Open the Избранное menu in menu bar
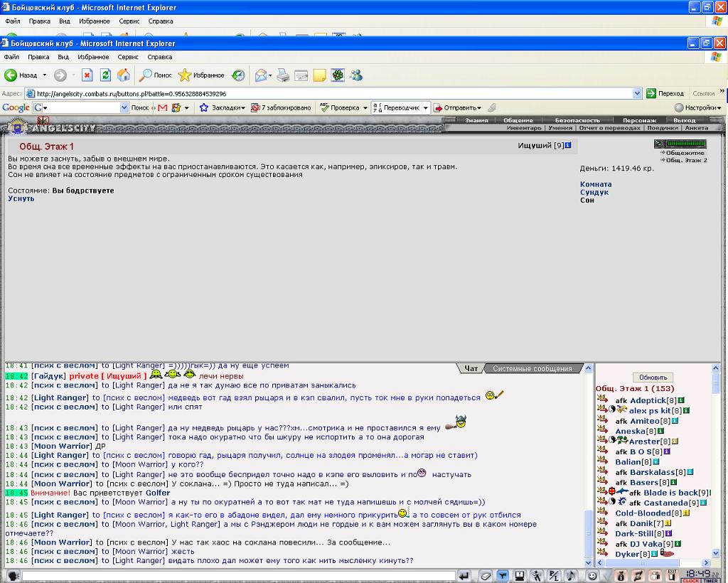Viewport: 728px width, 583px height. click(x=93, y=57)
